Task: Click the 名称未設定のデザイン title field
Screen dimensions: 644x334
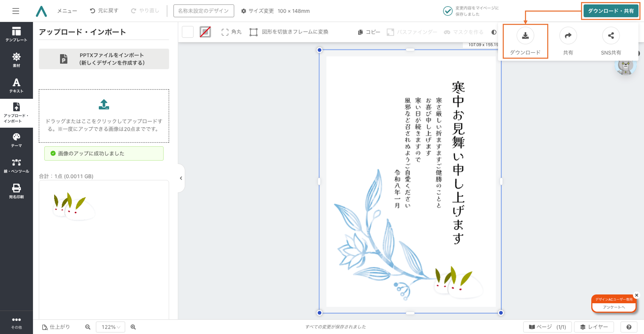Action: pyautogui.click(x=204, y=11)
